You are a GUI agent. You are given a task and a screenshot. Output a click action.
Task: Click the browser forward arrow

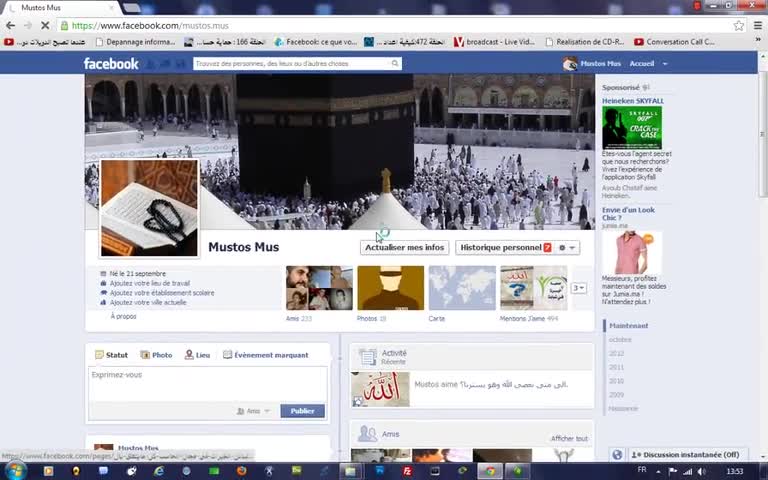(x=27, y=25)
